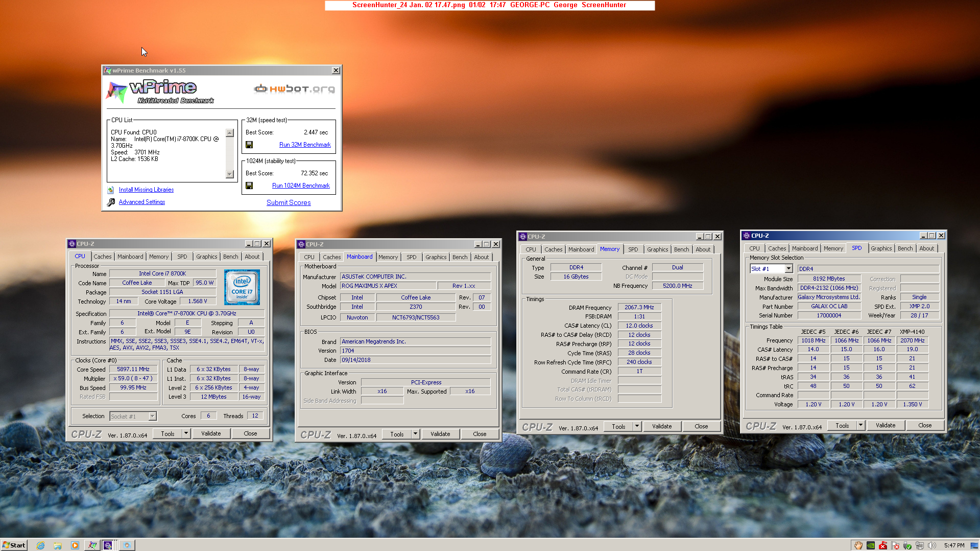Click the wPrime title bar icon
The image size is (980, 551).
click(108, 71)
